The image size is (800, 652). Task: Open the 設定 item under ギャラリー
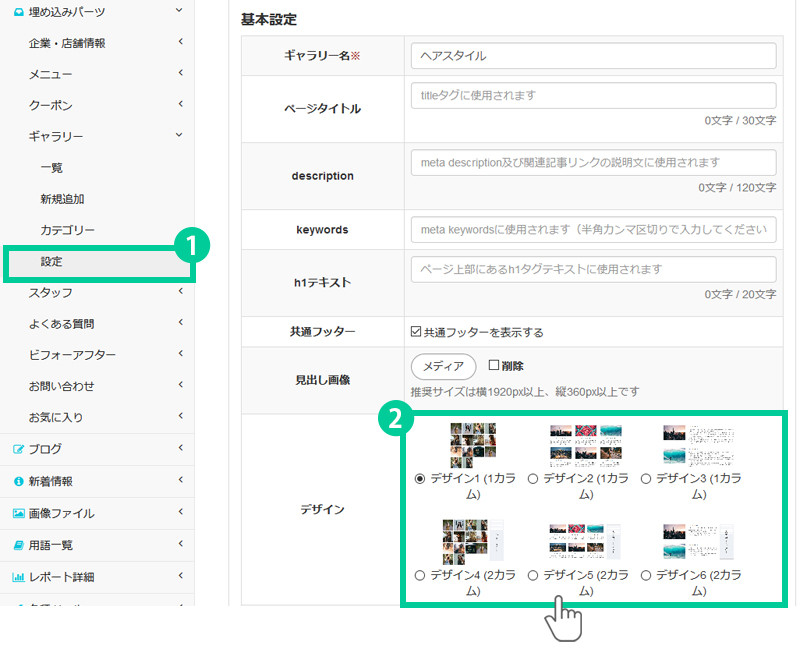[x=52, y=262]
